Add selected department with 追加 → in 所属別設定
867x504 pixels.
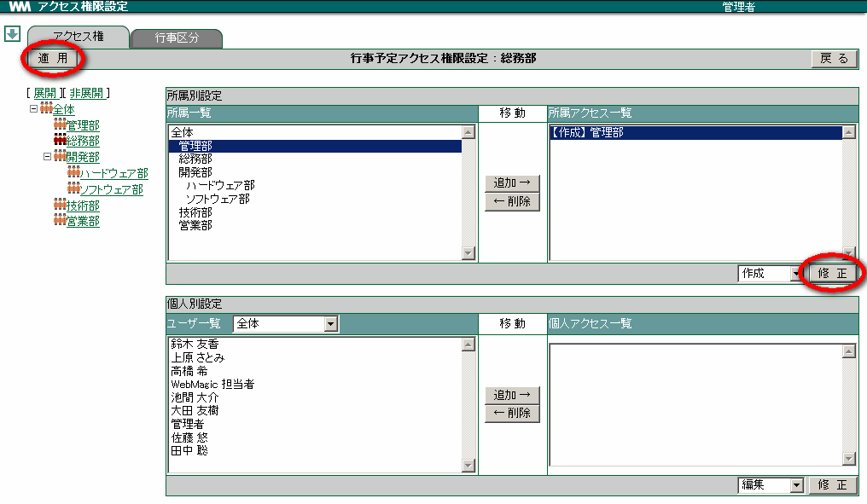coord(512,182)
